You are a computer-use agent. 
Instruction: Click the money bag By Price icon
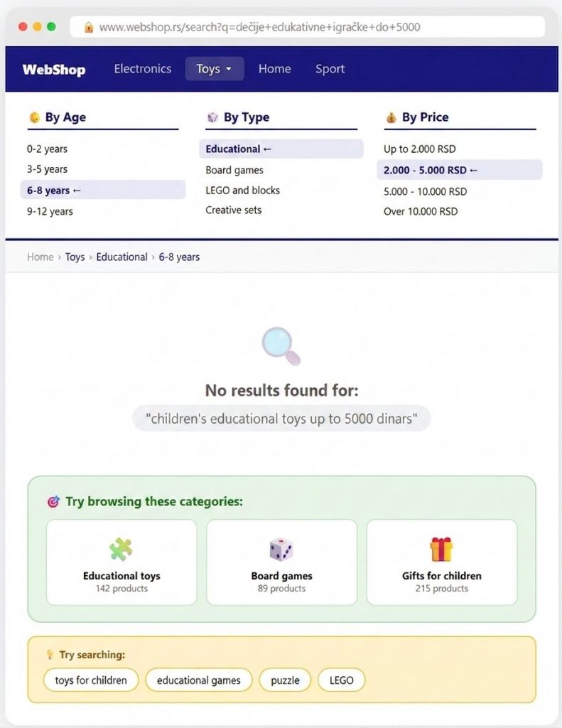(x=391, y=117)
